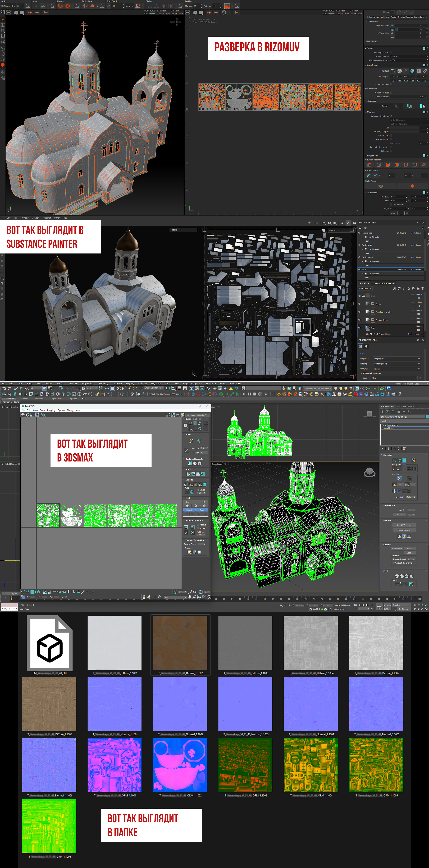Collapse UV Tiles under Roof texture set
Screen dimensions: 429x868
363,274
